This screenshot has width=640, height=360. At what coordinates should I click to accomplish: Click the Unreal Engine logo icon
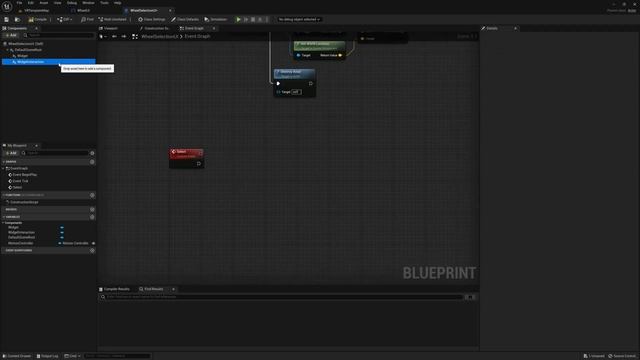click(x=7, y=6)
